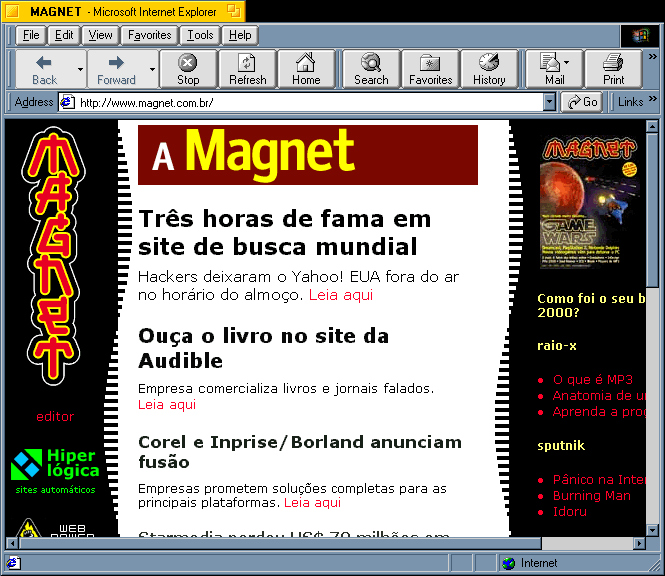Click the Go button next to address bar
Viewport: 665px width, 576px height.
(582, 102)
